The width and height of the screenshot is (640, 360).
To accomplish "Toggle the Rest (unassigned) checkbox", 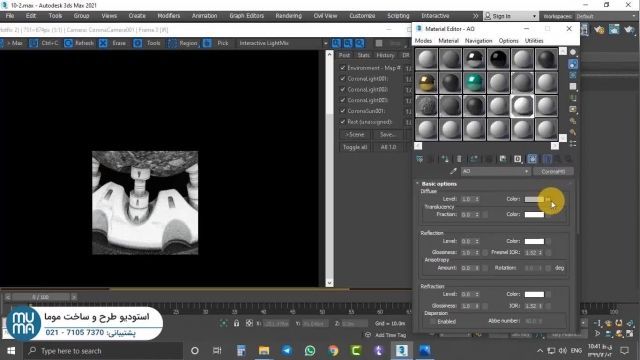I will click(343, 122).
